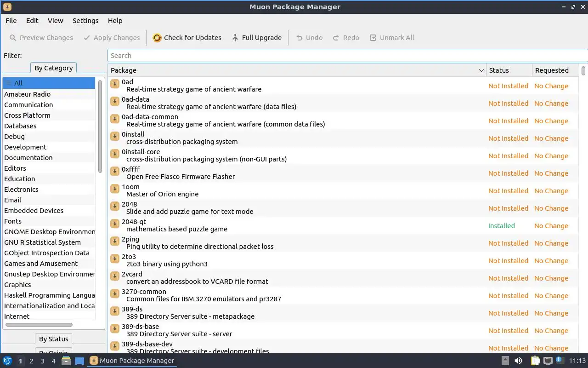Click the show desktop taskbar icon
This screenshot has height=368, width=588.
79,361
